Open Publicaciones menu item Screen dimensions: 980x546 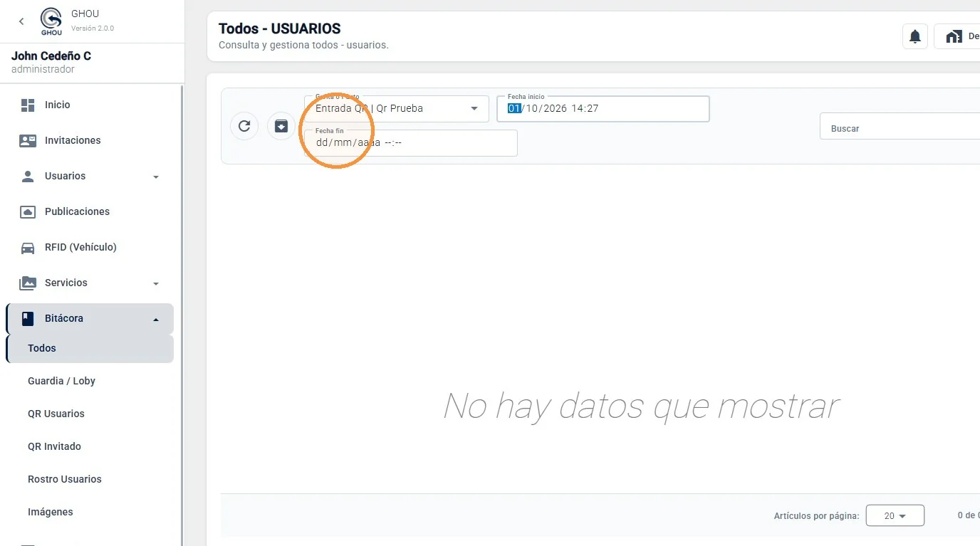pyautogui.click(x=77, y=211)
